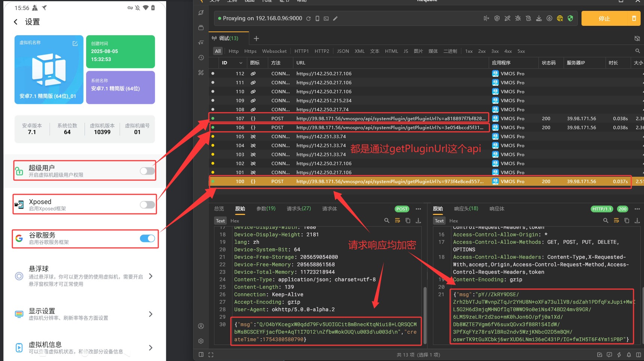Select the 显示设置 monitor icon

(x=19, y=314)
